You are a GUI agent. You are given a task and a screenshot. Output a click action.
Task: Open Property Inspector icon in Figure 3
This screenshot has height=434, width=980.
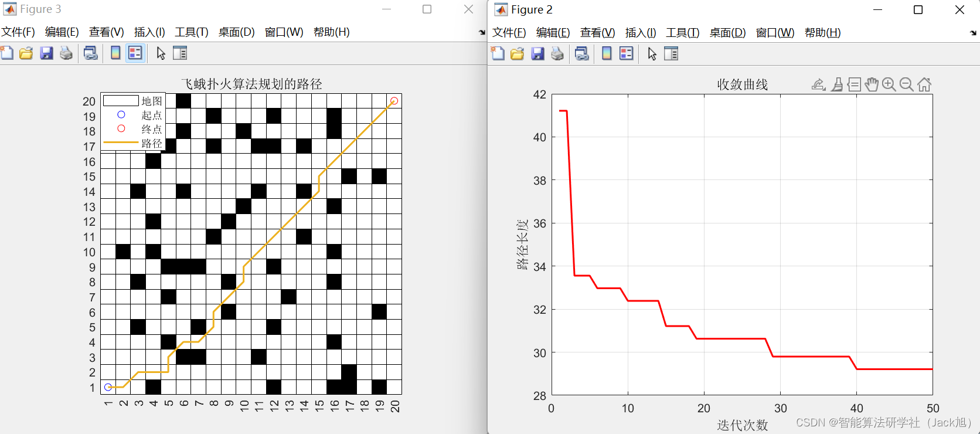(180, 53)
